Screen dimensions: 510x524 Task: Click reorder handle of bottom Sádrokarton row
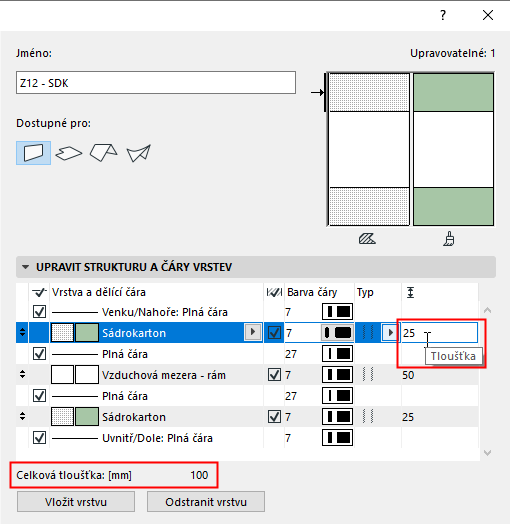coord(22,416)
